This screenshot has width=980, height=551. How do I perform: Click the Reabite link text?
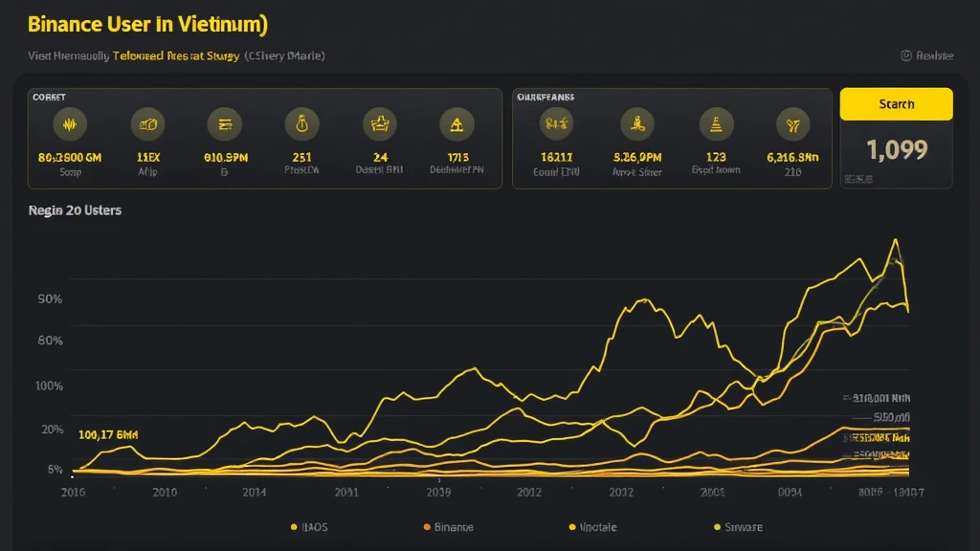coord(934,55)
